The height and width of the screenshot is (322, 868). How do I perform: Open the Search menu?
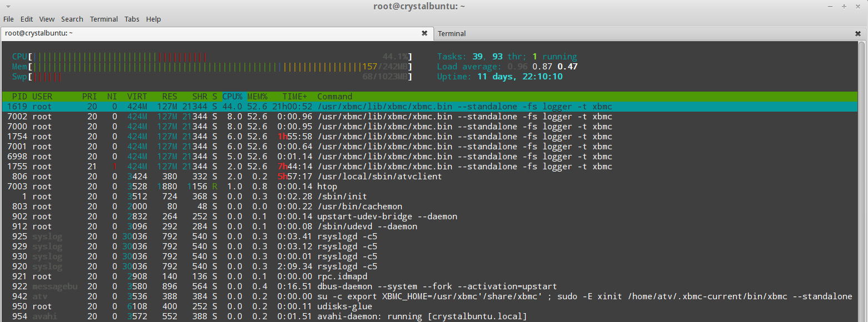pos(72,19)
